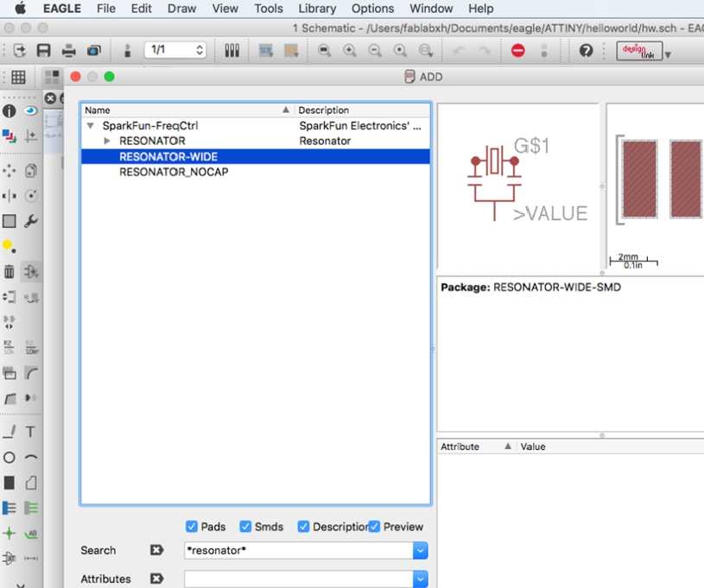
Task: Zoom in with the plus magnifier icon
Action: coord(350,50)
